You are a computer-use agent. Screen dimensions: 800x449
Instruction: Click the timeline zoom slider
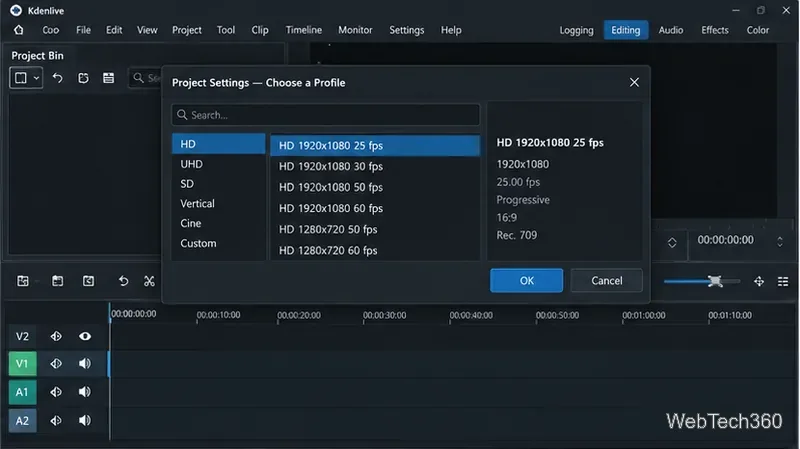click(x=702, y=281)
